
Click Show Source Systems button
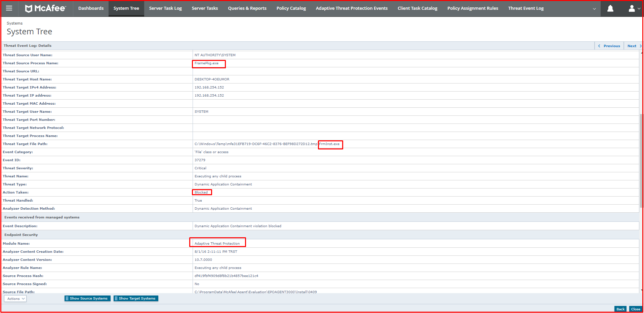click(x=87, y=298)
